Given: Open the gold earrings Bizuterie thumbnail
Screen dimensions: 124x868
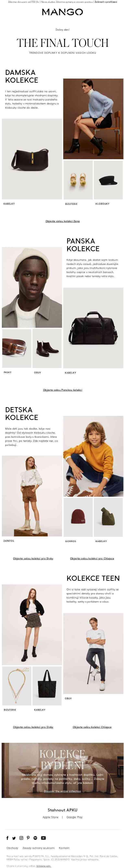Looking at the screenshot, I should [x=78, y=180].
